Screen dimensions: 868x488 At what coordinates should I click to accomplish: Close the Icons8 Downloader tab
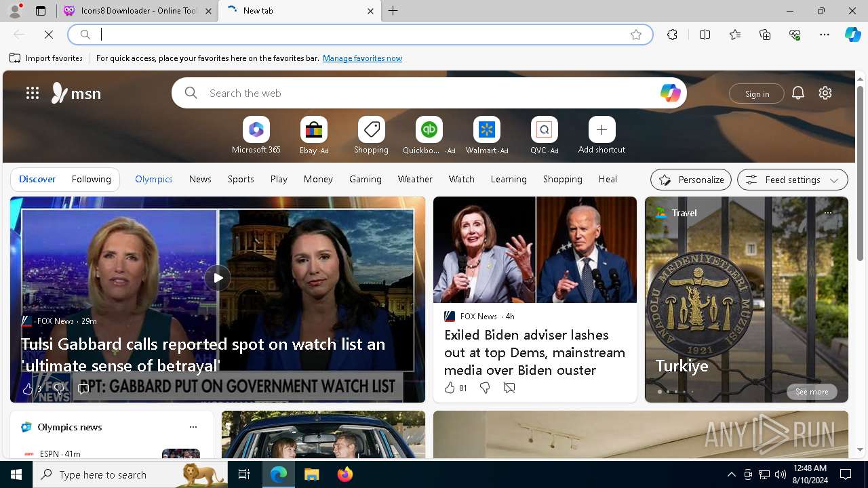tap(208, 11)
